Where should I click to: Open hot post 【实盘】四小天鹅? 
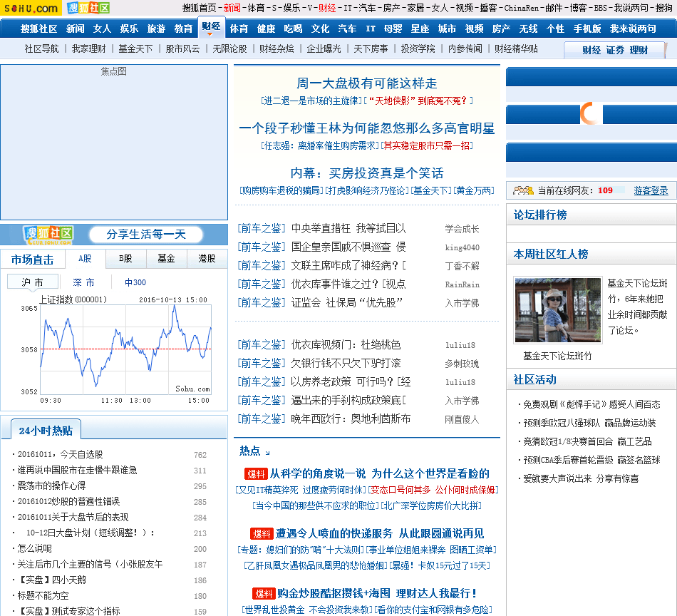tap(51, 580)
